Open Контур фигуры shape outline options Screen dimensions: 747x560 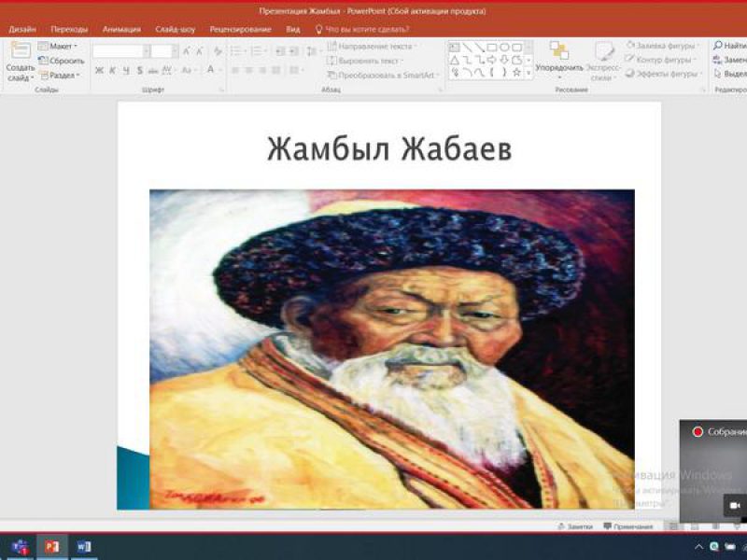tap(659, 60)
